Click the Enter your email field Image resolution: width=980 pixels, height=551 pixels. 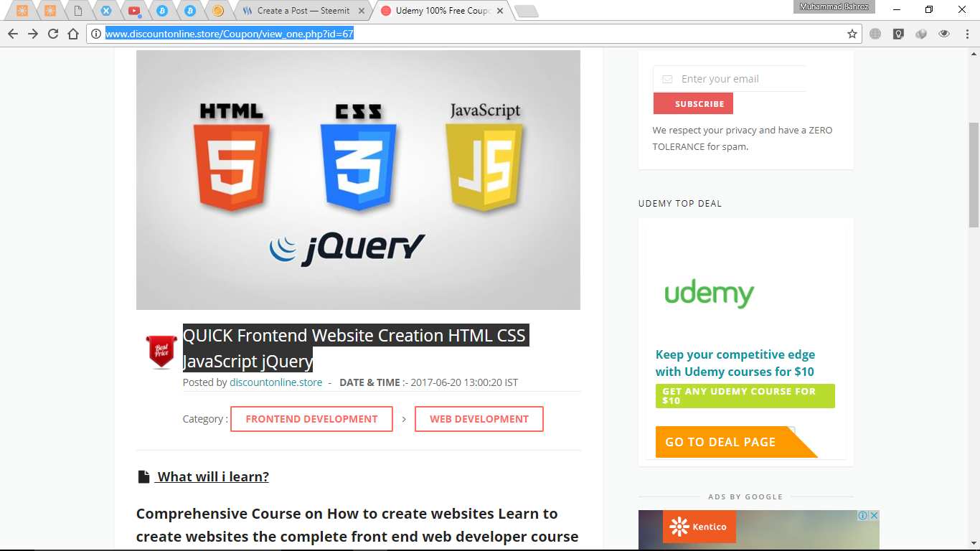pyautogui.click(x=730, y=79)
